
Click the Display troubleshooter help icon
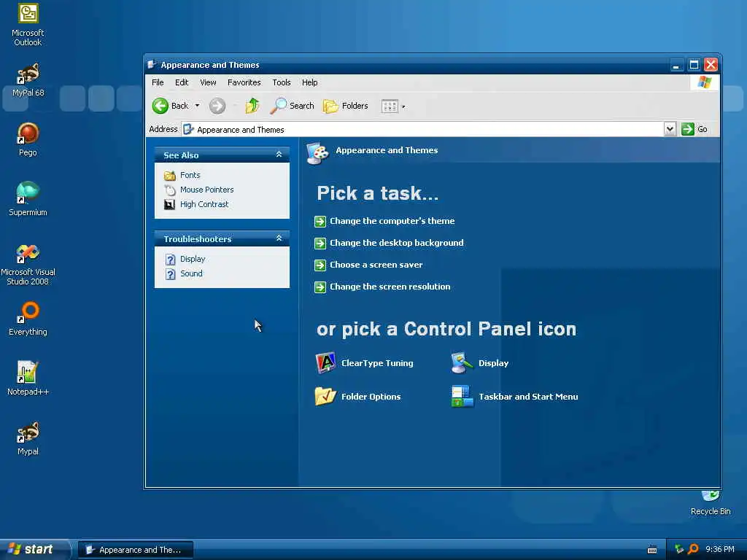coord(170,260)
